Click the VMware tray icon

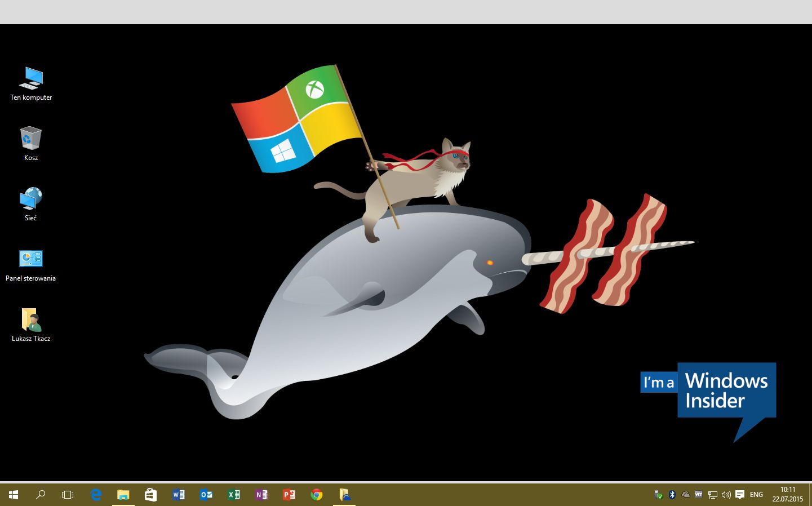coord(699,495)
